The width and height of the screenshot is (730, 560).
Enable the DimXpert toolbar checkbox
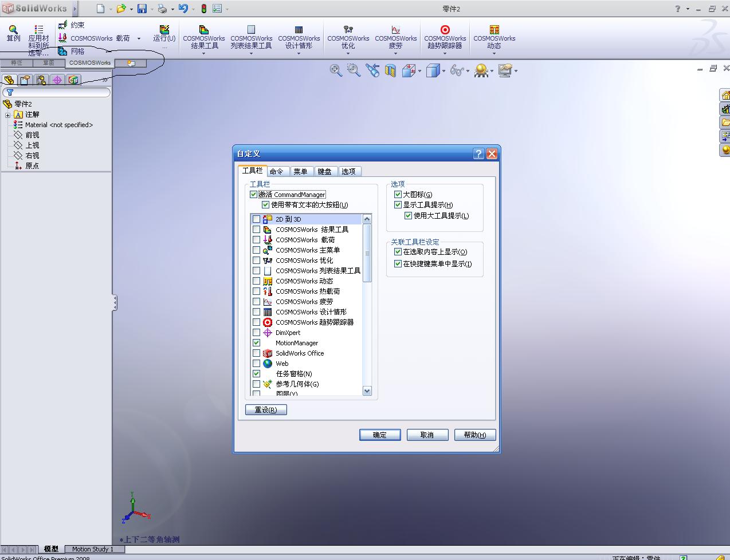pos(256,333)
